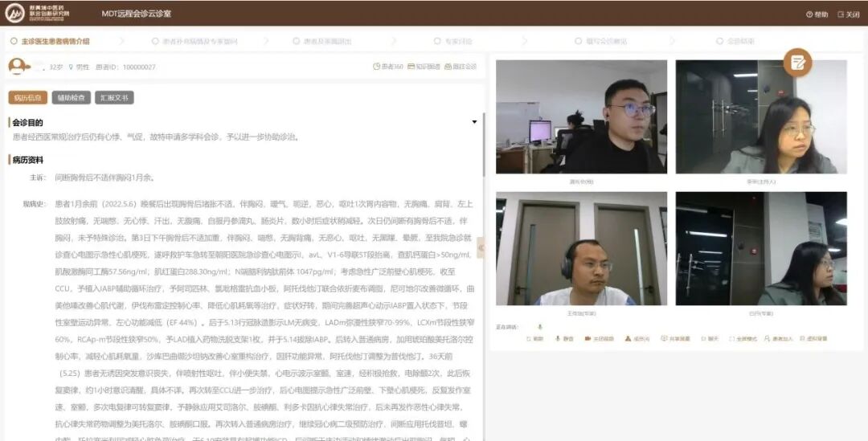Select the 患者补充病情及专家提问 step

pos(194,41)
